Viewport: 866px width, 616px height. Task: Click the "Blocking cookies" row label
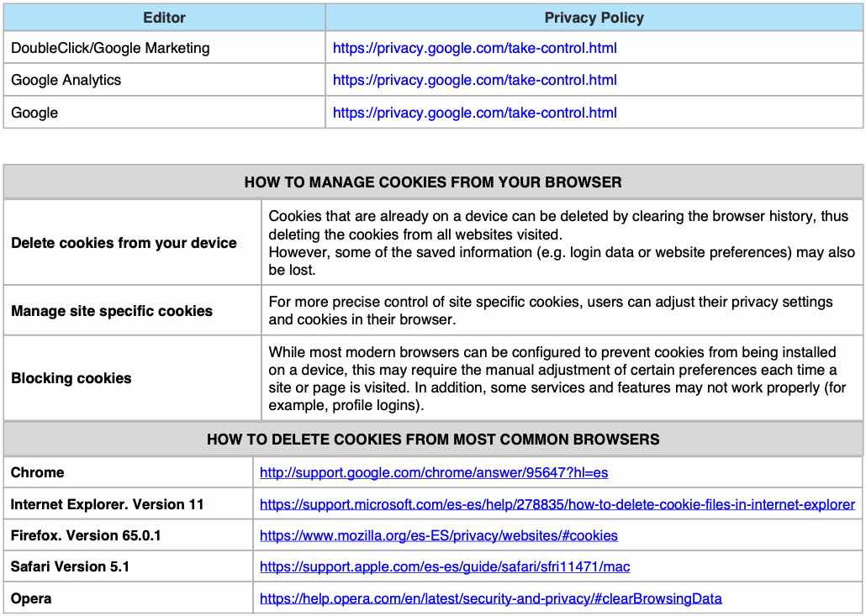pos(71,378)
